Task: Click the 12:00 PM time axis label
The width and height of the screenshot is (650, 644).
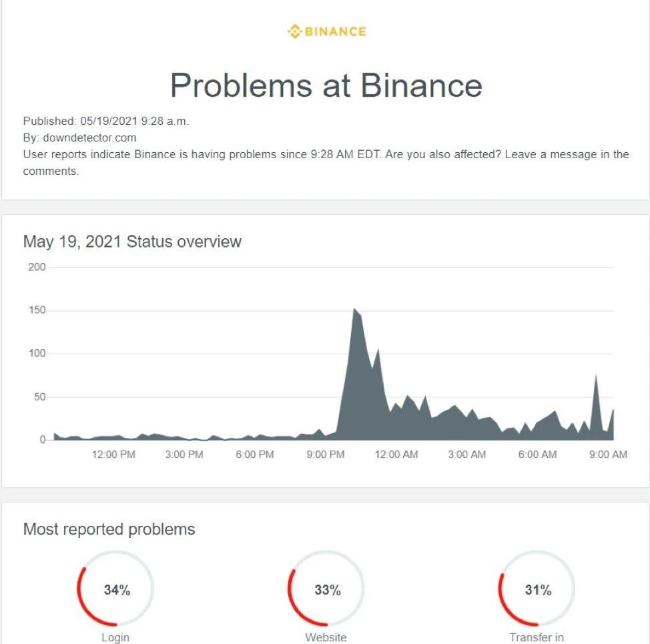Action: 113,454
